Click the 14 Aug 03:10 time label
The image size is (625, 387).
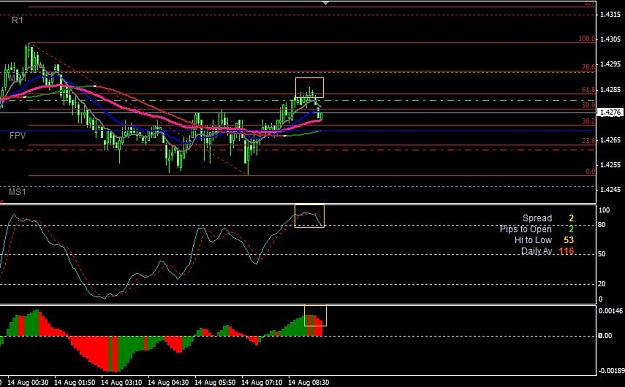click(x=121, y=382)
